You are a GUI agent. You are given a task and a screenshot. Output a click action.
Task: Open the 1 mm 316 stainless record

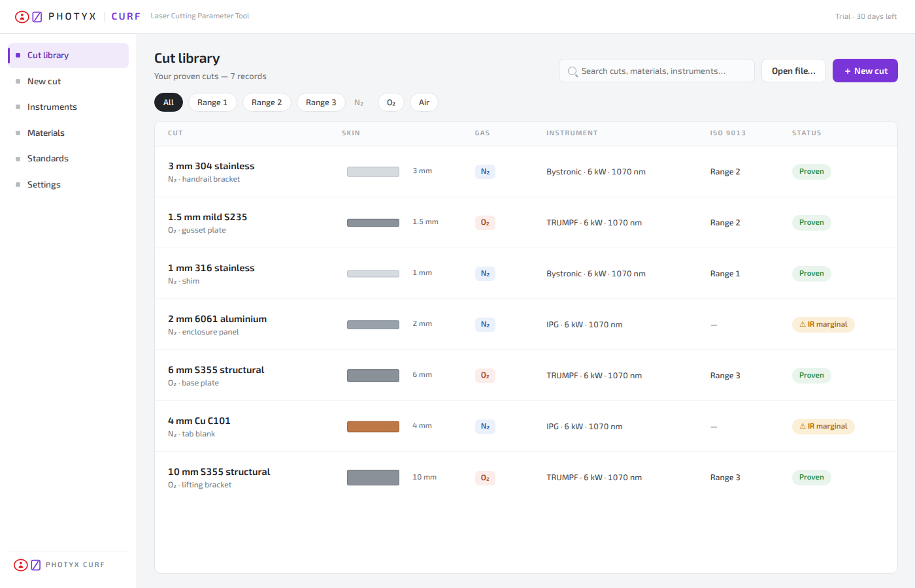(x=526, y=274)
